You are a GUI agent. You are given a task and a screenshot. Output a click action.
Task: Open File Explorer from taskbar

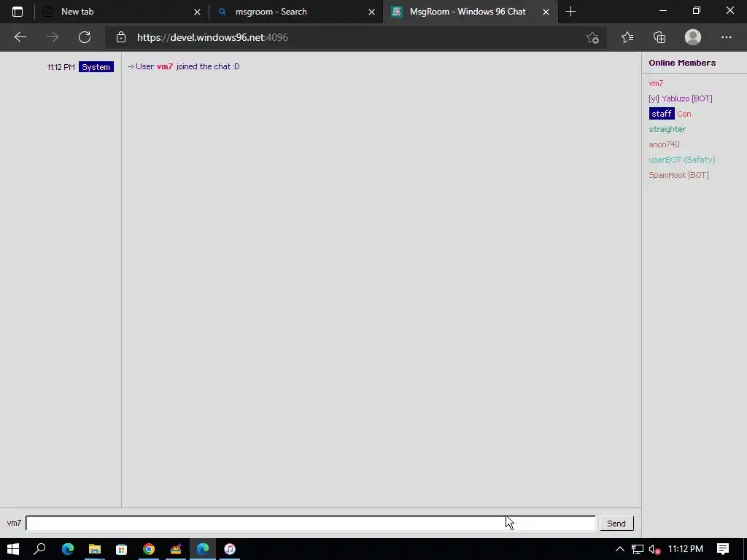pyautogui.click(x=94, y=549)
